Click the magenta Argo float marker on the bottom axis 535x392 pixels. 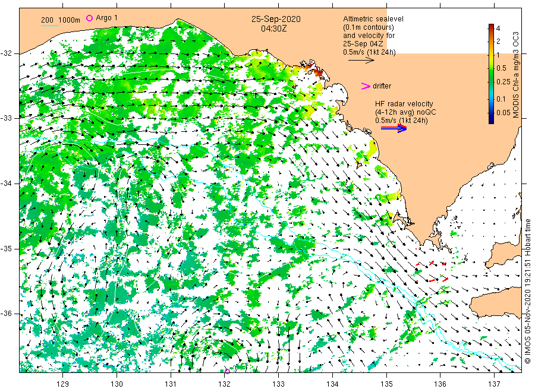coord(227,371)
